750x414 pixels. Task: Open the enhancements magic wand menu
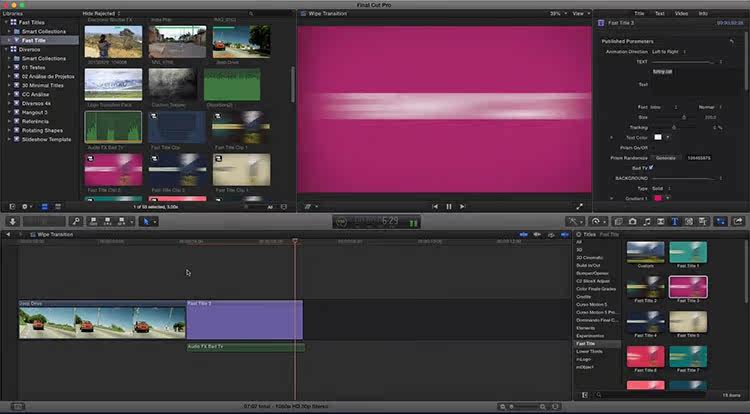tap(573, 221)
